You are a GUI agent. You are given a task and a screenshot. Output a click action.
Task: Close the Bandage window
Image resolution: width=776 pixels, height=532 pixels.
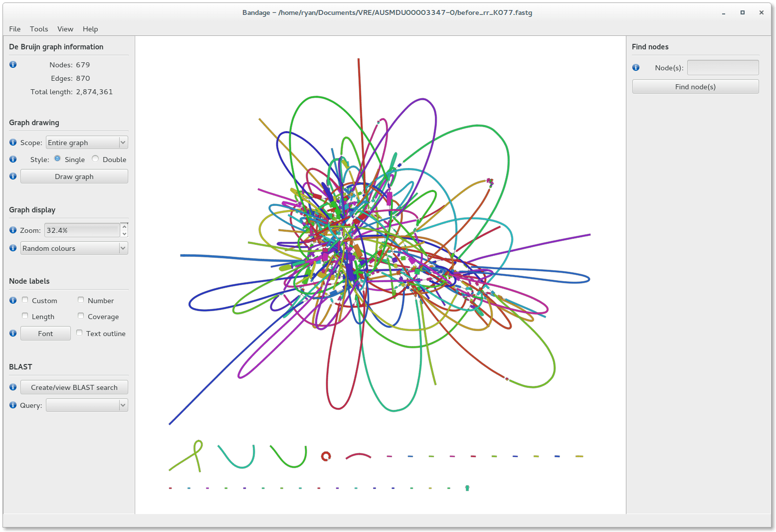click(761, 13)
